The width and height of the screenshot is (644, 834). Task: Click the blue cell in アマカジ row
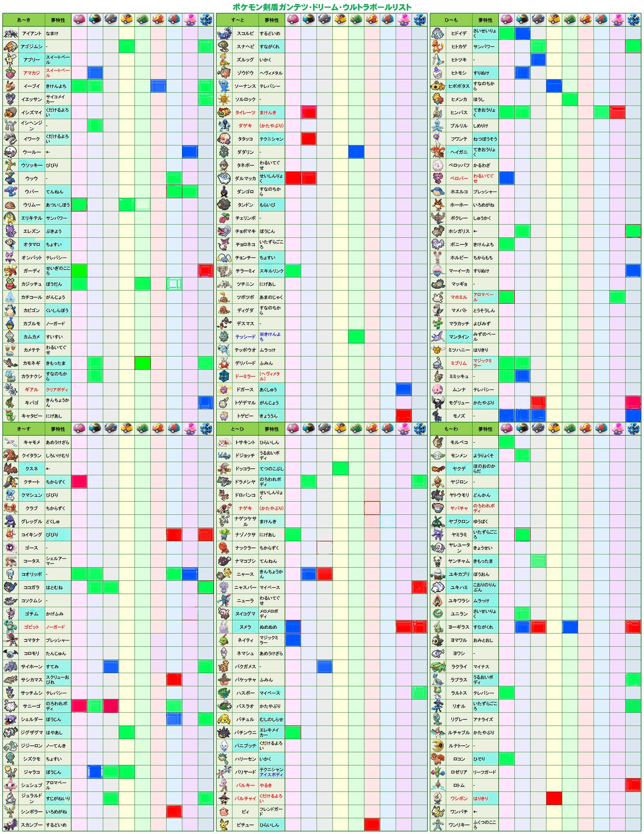(x=95, y=73)
